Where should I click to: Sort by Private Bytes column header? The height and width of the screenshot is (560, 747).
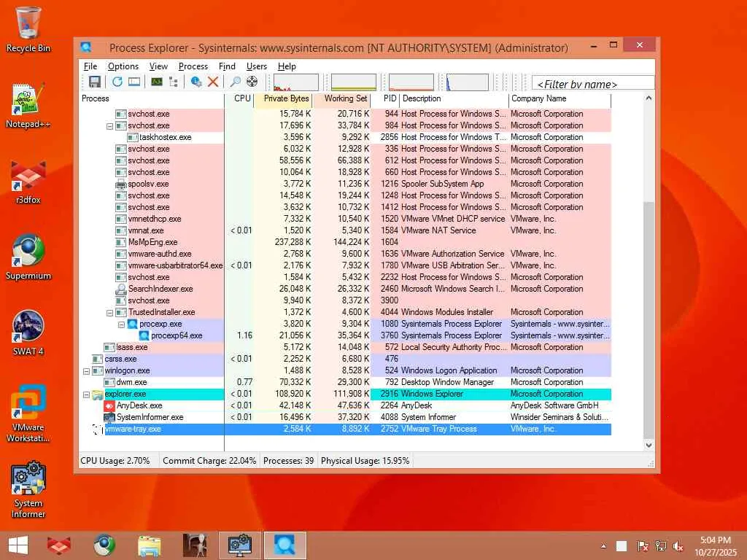(283, 98)
